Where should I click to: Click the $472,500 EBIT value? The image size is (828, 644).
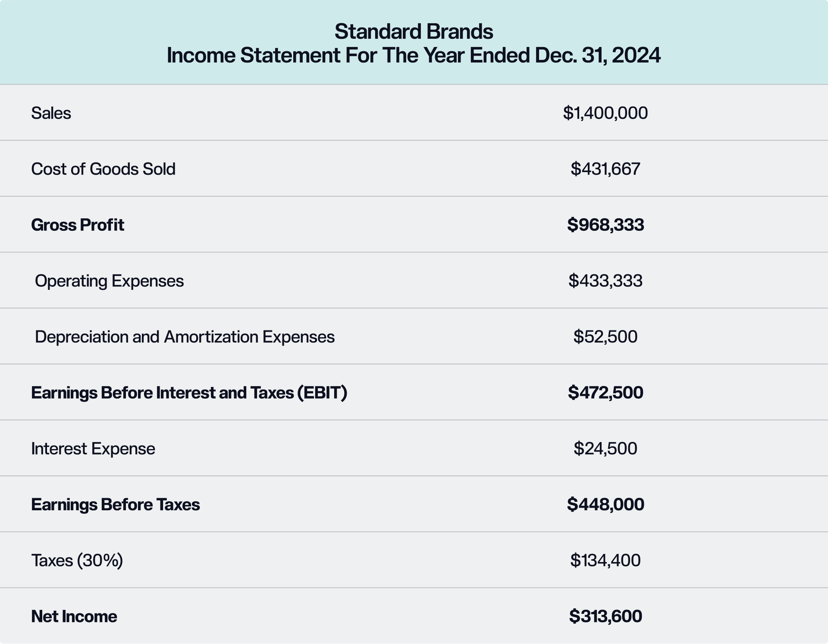[605, 393]
